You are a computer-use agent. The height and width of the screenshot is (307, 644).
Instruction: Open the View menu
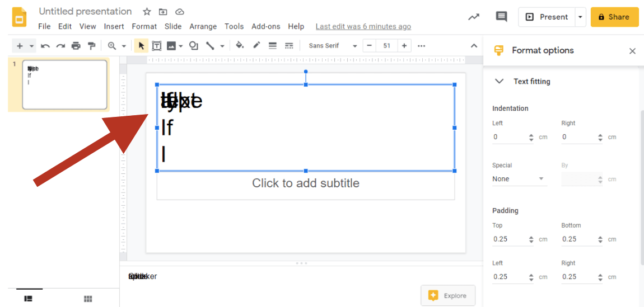87,27
